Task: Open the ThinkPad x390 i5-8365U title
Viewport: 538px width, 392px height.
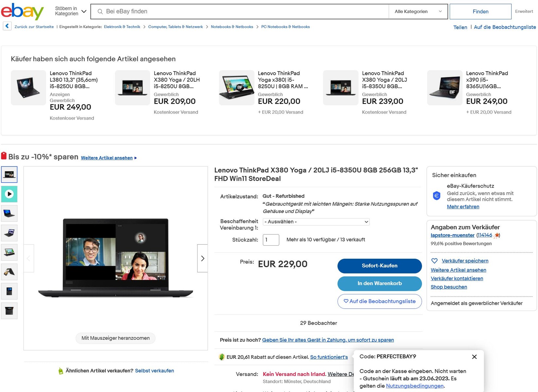Action: point(487,80)
